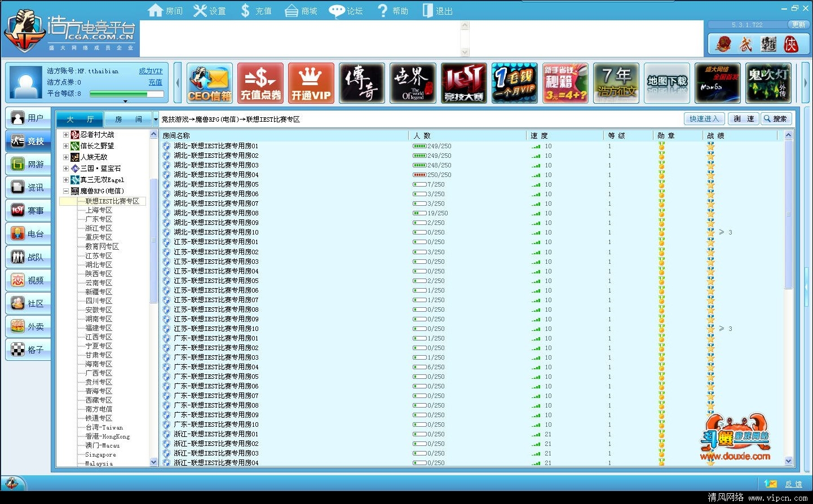Open 帮助 help in top menu
Viewport: 813px width, 504px height.
click(393, 11)
